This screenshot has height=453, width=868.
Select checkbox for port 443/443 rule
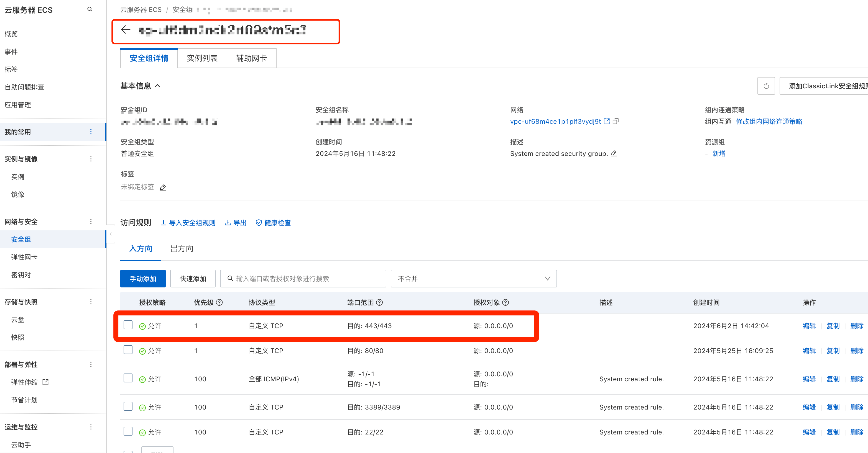[x=128, y=325]
